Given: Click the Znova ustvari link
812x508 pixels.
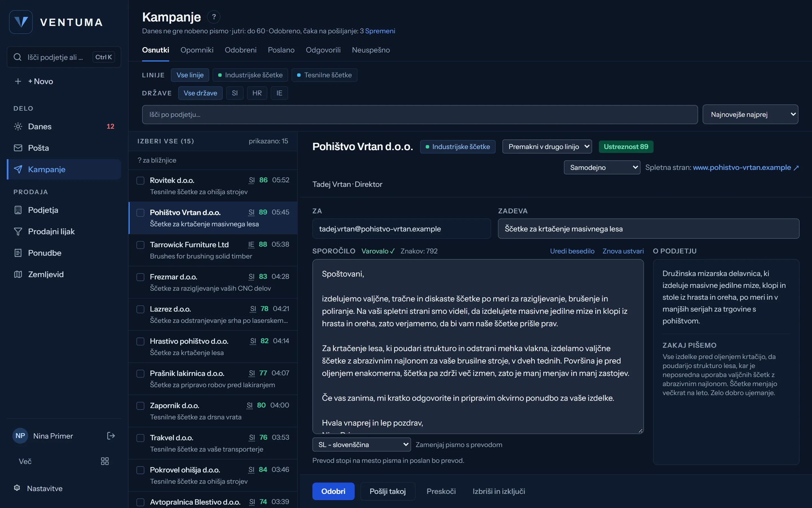Looking at the screenshot, I should (x=623, y=251).
